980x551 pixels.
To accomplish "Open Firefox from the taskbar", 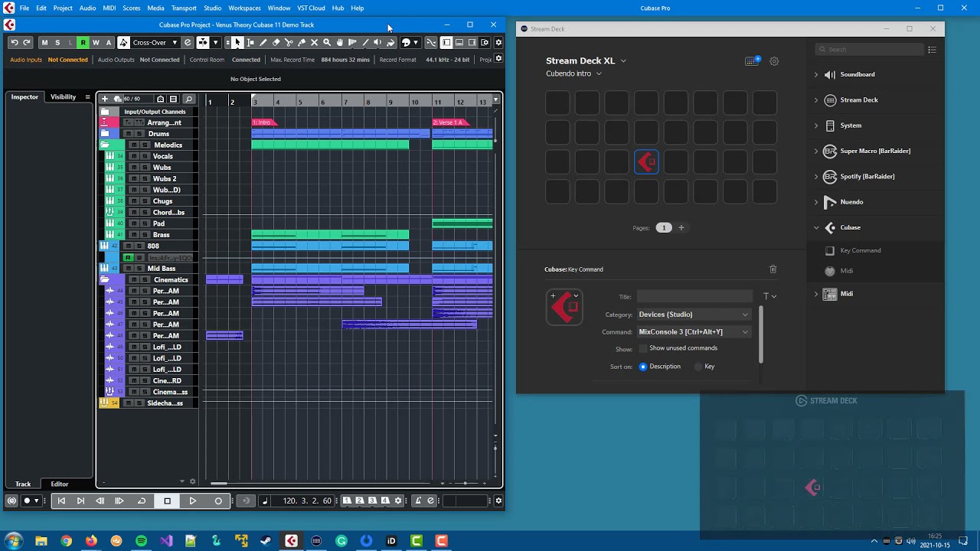I will [x=91, y=541].
